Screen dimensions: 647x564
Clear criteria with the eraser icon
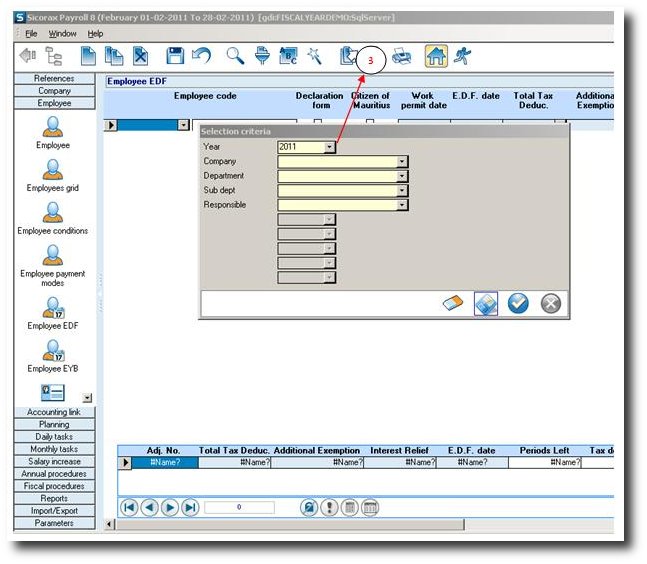454,304
